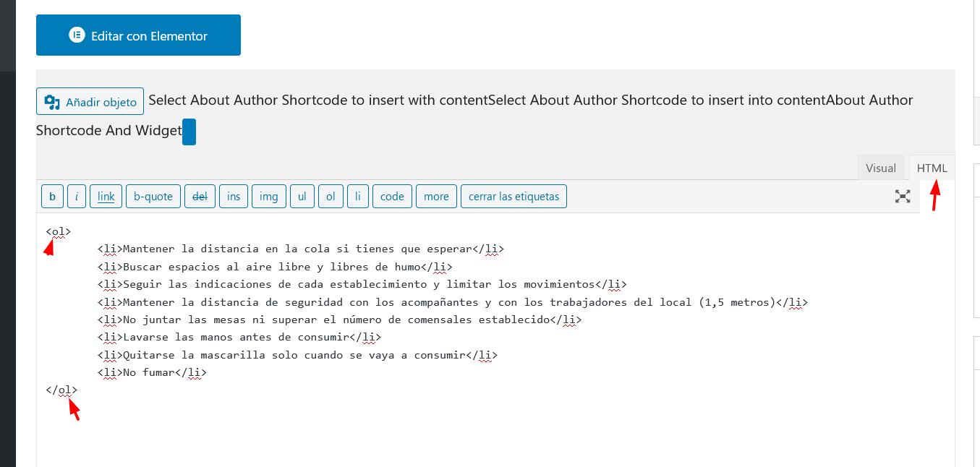Click line 'Lavarse las manos antes de consumir'
This screenshot has width=980, height=467.
point(239,337)
